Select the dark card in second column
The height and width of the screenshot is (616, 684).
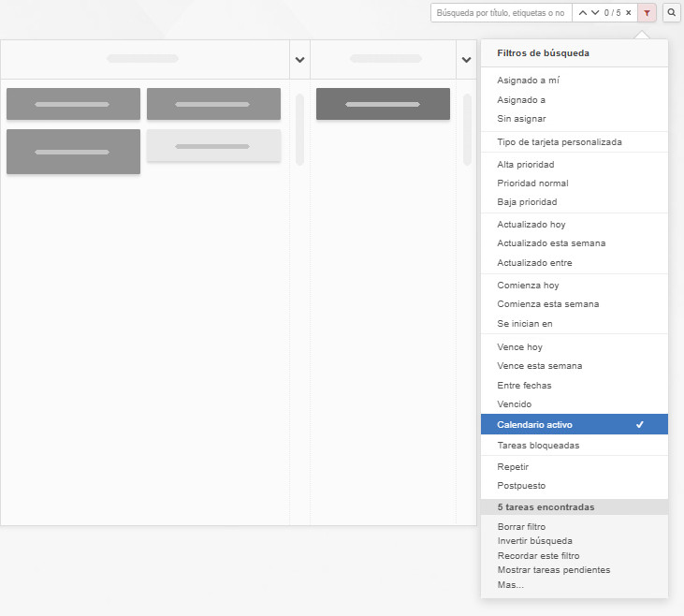coord(383,104)
